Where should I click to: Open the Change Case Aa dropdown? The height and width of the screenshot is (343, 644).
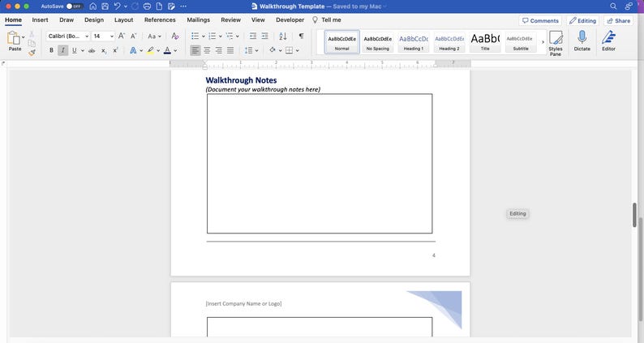[154, 36]
